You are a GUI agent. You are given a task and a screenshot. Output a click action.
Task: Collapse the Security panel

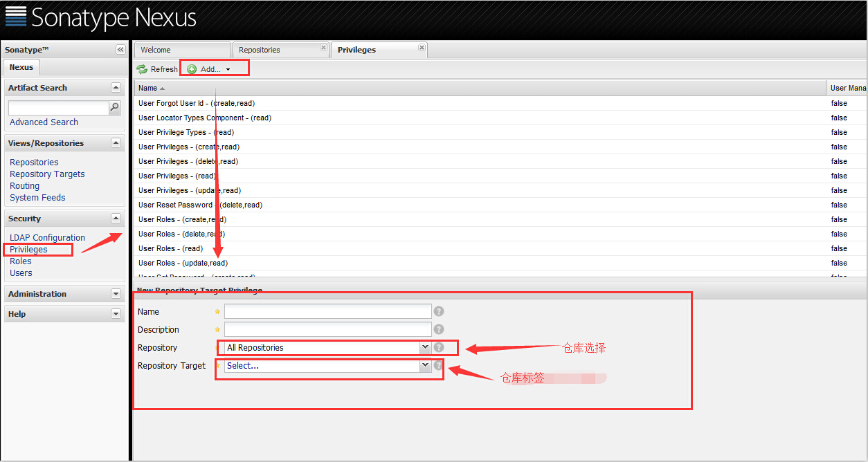pyautogui.click(x=116, y=219)
